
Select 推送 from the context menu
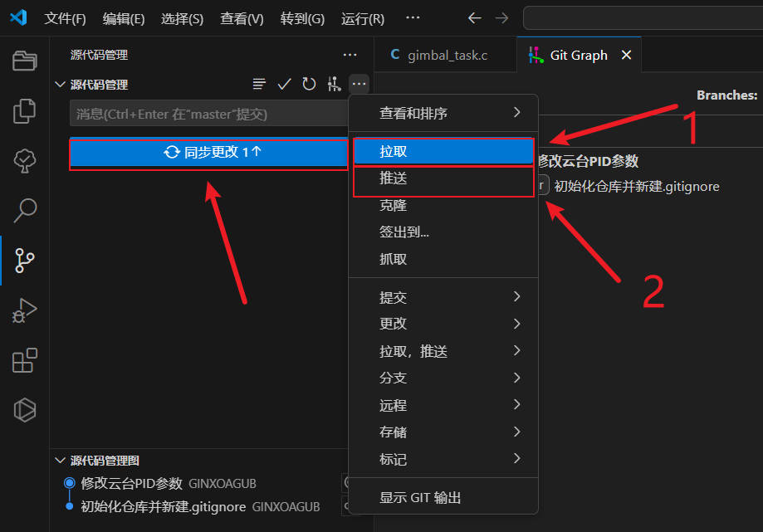[443, 178]
